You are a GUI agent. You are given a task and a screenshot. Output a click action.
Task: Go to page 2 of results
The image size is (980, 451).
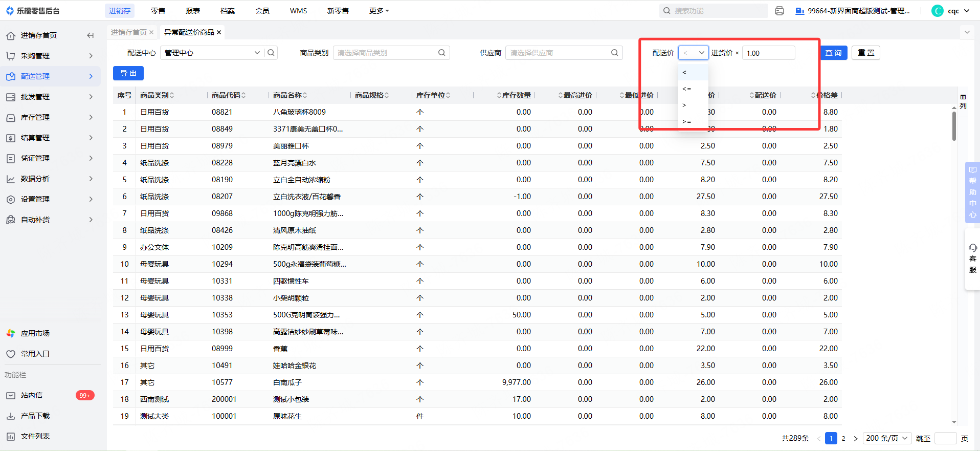pos(843,438)
